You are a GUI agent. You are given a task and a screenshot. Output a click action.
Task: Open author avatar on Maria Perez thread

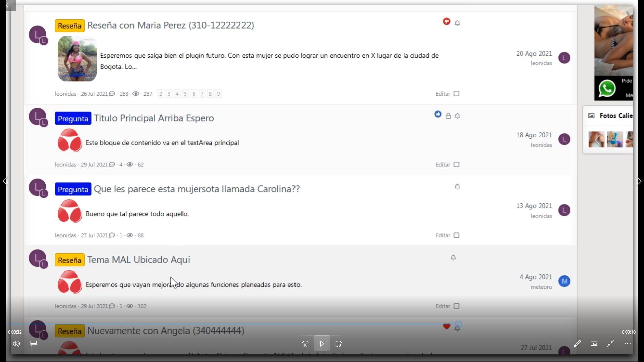(38, 35)
